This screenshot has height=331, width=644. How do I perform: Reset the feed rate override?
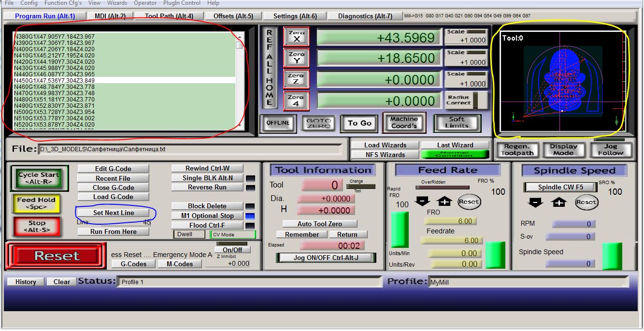tap(469, 201)
